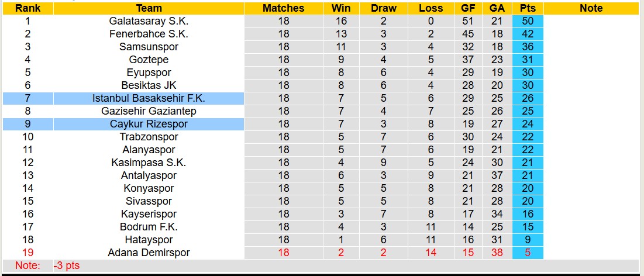644x276 pixels.
Task: Click Galatasaray's 50 points cell
Action: 527,21
